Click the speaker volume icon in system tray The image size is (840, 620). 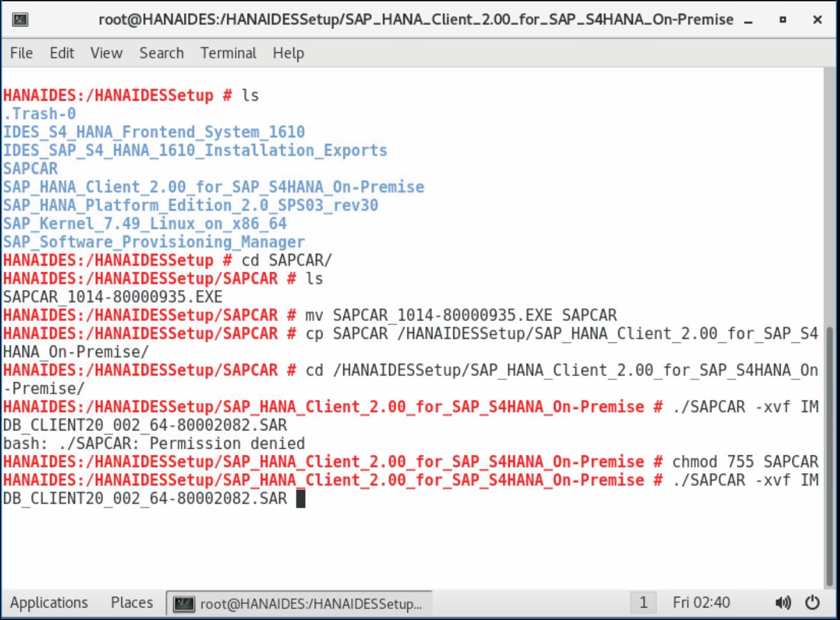782,602
